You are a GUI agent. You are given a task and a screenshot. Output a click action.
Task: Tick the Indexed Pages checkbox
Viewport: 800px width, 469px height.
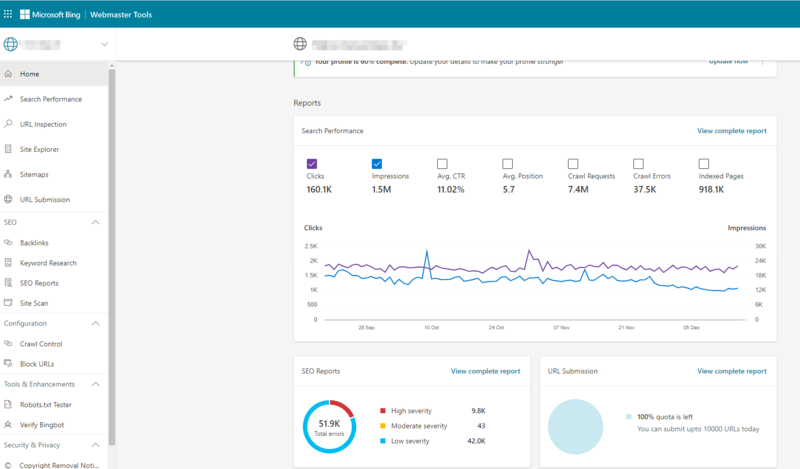coord(704,163)
